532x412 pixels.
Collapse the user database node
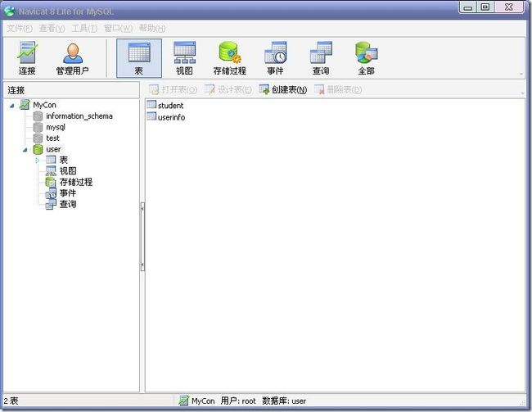(x=25, y=149)
